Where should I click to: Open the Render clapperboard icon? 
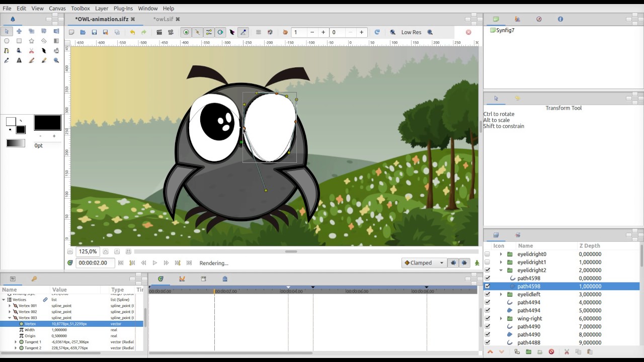pyautogui.click(x=159, y=32)
